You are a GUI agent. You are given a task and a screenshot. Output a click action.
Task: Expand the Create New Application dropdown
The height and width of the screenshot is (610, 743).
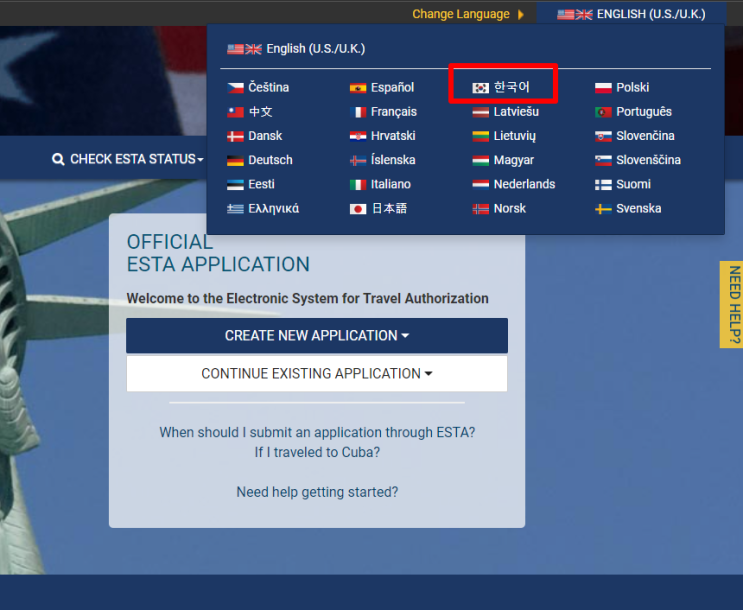click(x=317, y=336)
